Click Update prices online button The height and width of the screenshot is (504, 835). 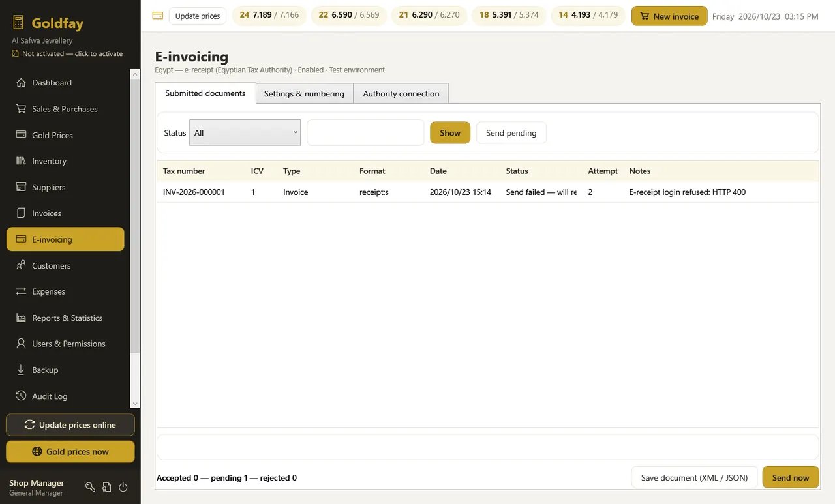(x=70, y=425)
